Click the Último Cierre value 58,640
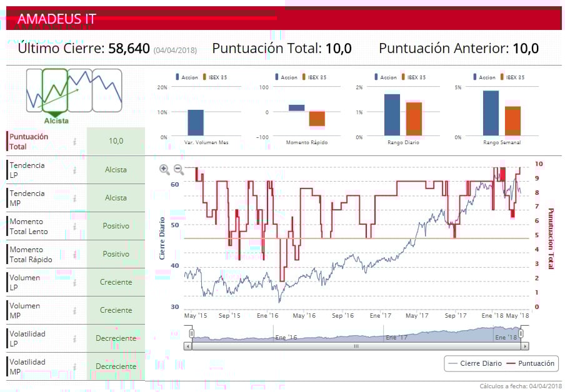Image resolution: width=565 pixels, height=392 pixels. tap(129, 48)
